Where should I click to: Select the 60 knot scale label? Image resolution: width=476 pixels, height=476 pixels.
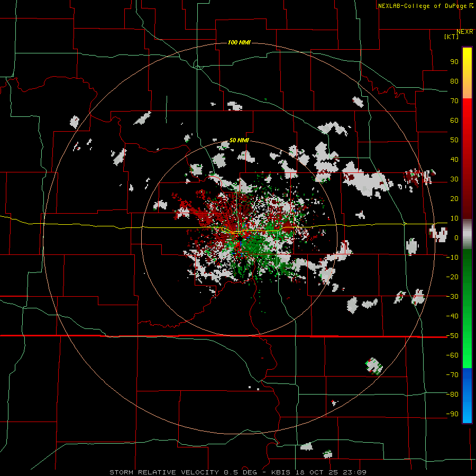coord(454,121)
